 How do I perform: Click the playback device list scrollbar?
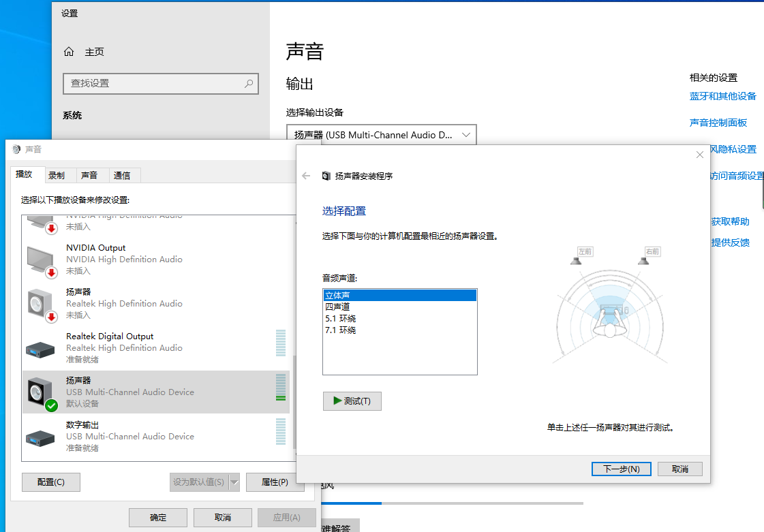tap(294, 403)
